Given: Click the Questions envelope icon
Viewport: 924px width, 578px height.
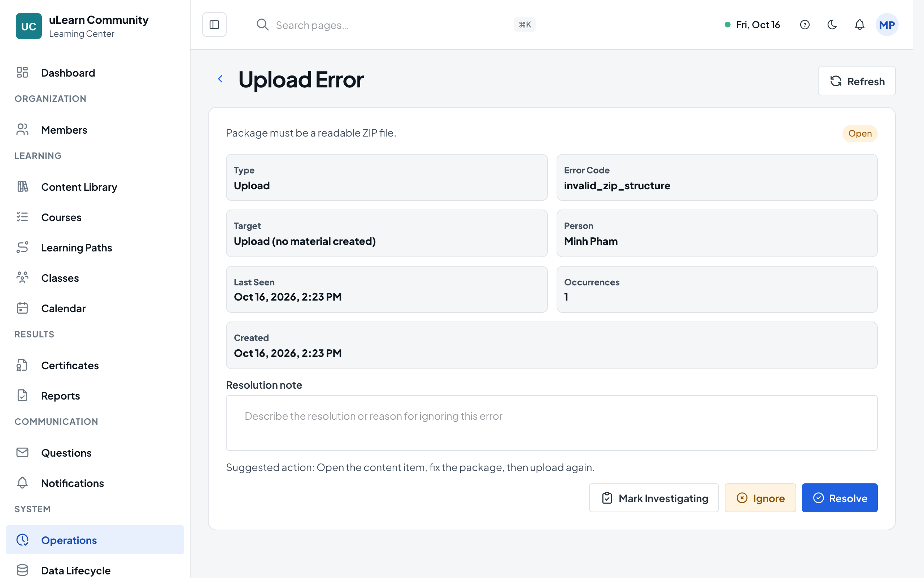Looking at the screenshot, I should [22, 452].
